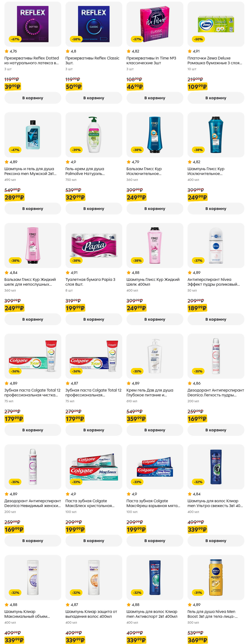Open the Deonica Невидимый deodorant title
This screenshot has height=644, width=249.
tap(32, 503)
